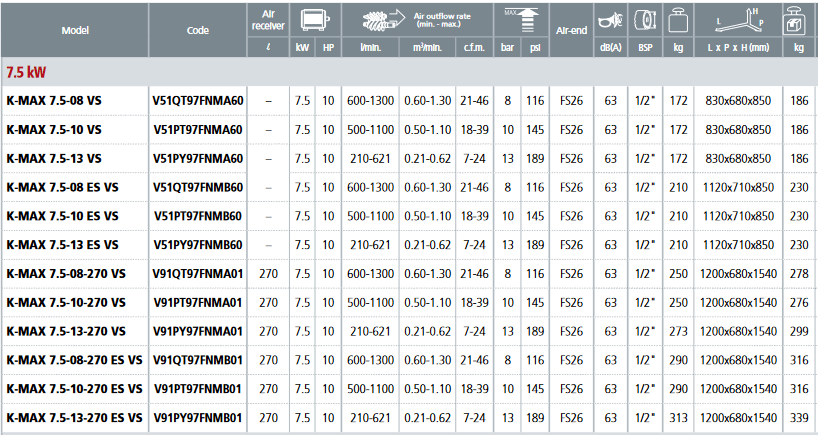Screen dimensions: 818x435
Task: Click 830x680x850 in K-MAX 7.5-10 VS row
Action: point(738,129)
